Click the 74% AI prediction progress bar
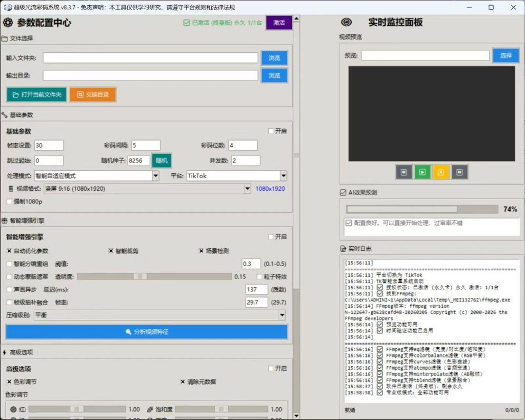Screen dimensions: 525x420 422,209
